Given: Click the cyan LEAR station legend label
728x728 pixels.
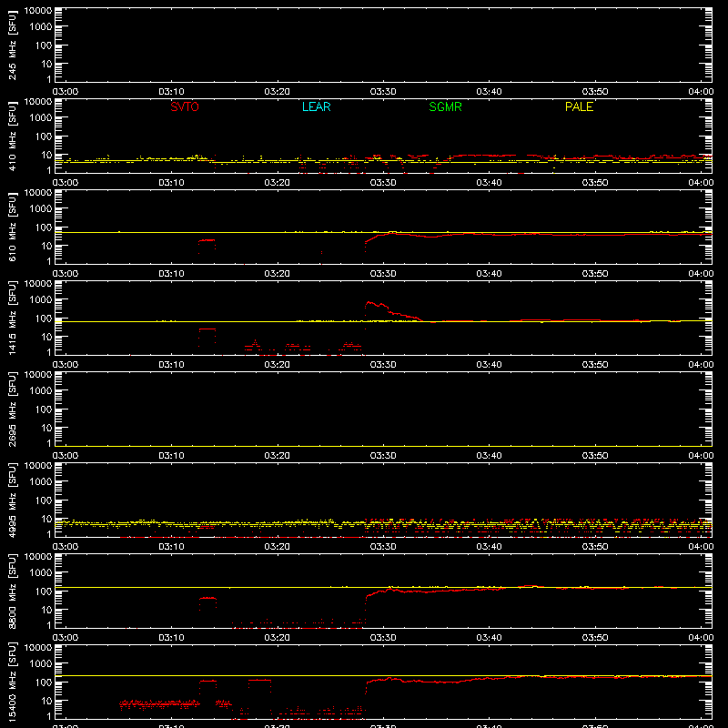Looking at the screenshot, I should tap(316, 106).
